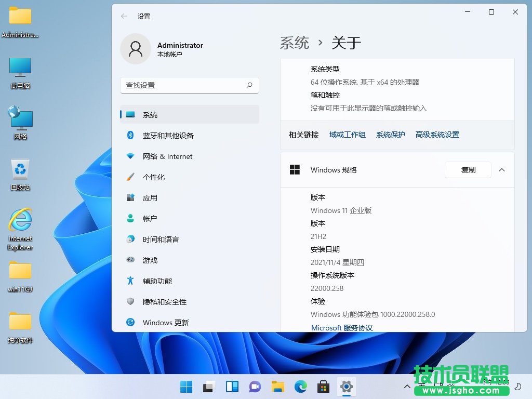Viewport: 532px width, 399px height.
Task: Open Bluetooth and other devices settings
Action: pos(168,136)
